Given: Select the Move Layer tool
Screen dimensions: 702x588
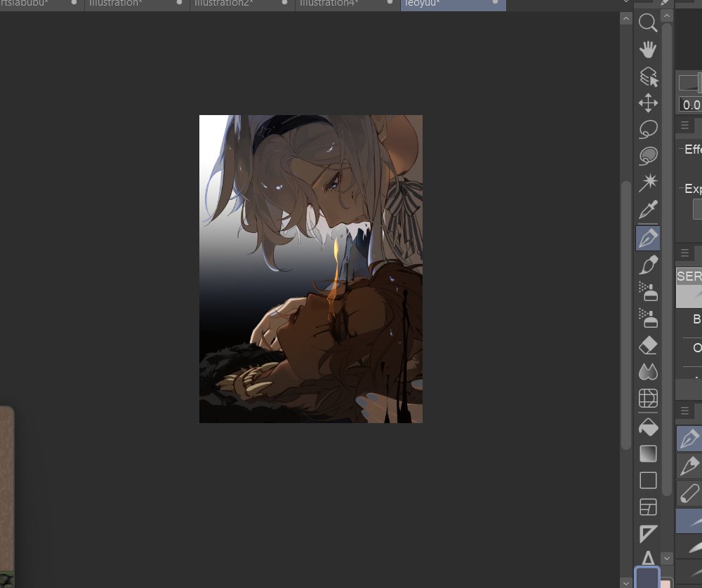Looking at the screenshot, I should [648, 102].
